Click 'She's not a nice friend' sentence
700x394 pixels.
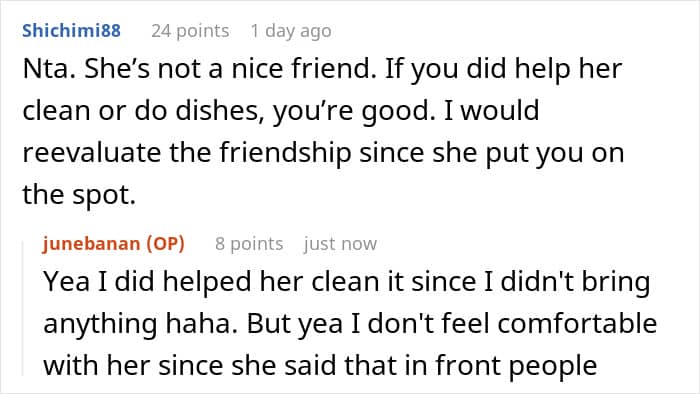(230, 69)
